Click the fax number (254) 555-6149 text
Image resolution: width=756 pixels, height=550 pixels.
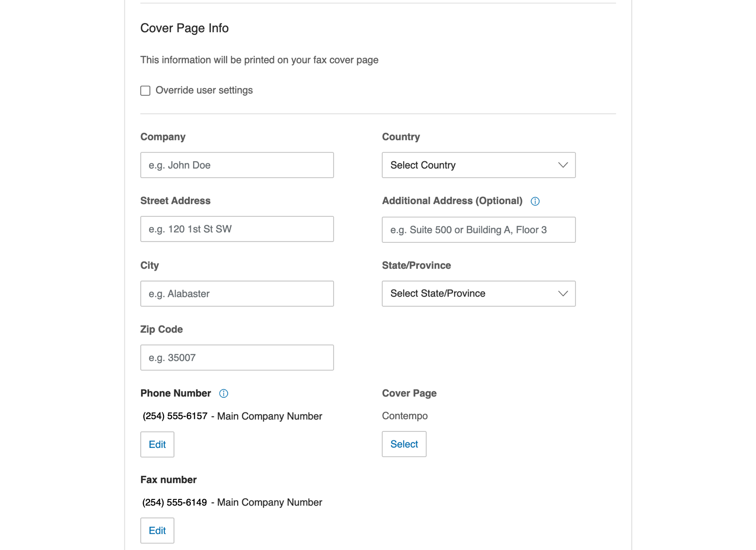tap(175, 502)
